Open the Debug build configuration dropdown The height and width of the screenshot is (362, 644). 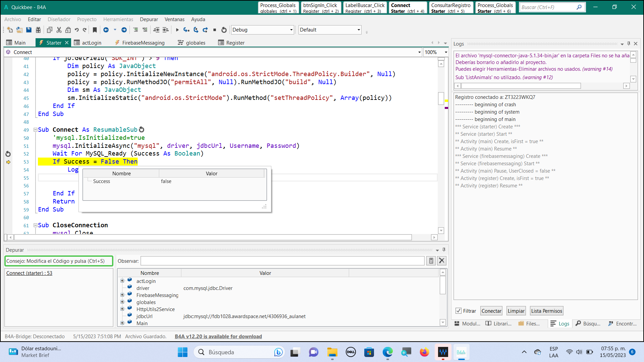click(x=291, y=30)
